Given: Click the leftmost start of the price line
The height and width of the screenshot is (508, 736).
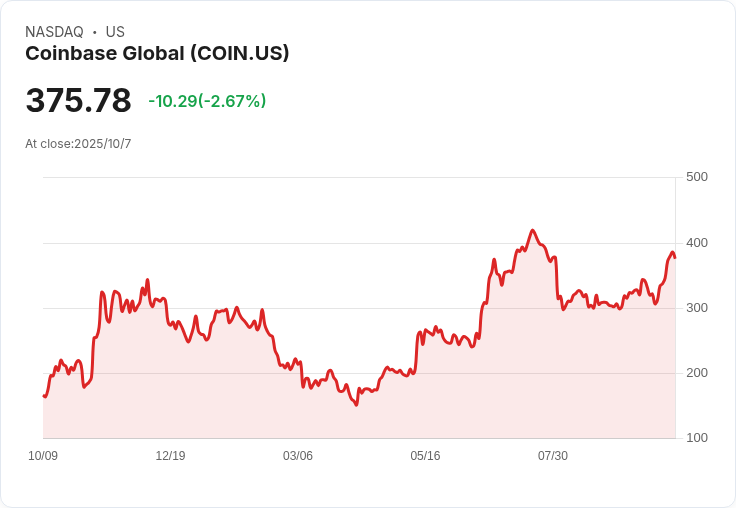Looking at the screenshot, I should click(43, 396).
